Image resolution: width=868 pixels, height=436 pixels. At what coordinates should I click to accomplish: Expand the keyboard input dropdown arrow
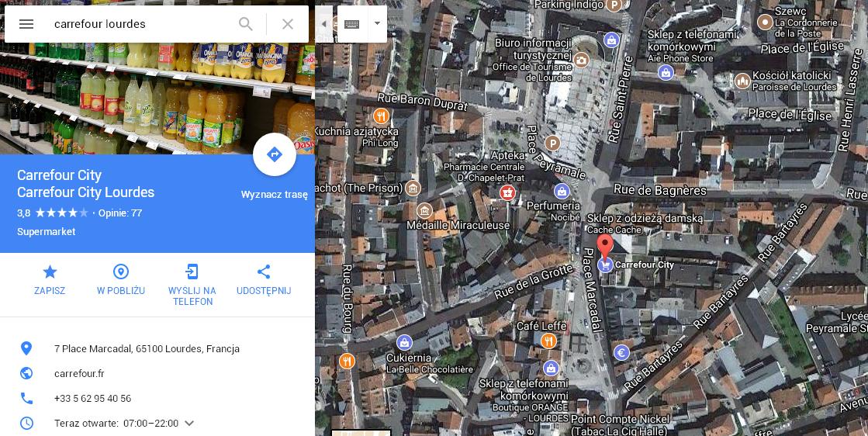click(x=377, y=24)
